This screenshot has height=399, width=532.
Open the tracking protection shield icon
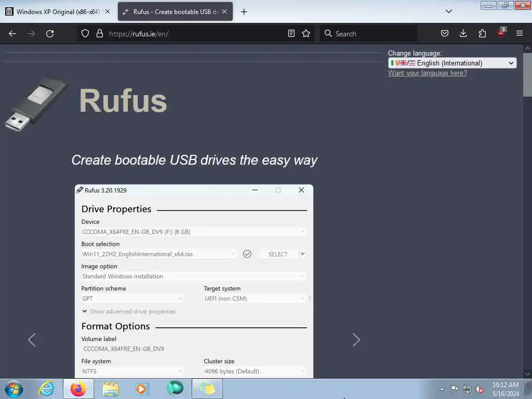[x=85, y=33]
